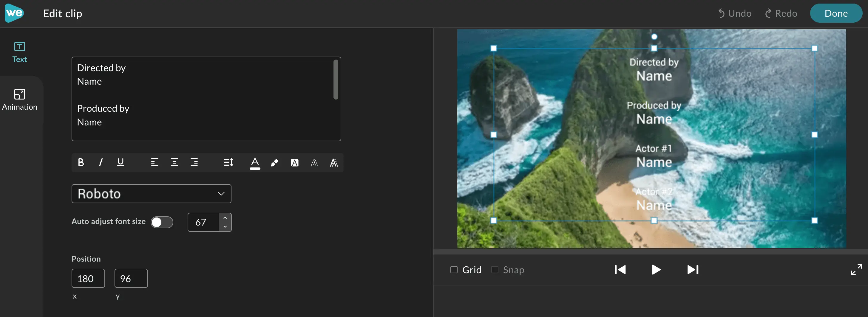Switch to the Animation tab
The width and height of the screenshot is (868, 317).
[x=20, y=100]
